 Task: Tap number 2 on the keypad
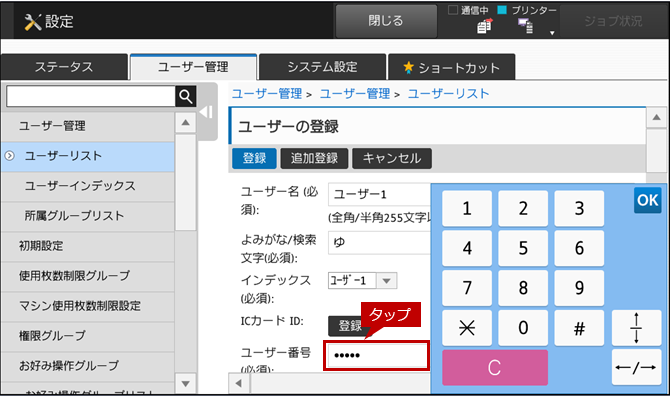tap(523, 208)
